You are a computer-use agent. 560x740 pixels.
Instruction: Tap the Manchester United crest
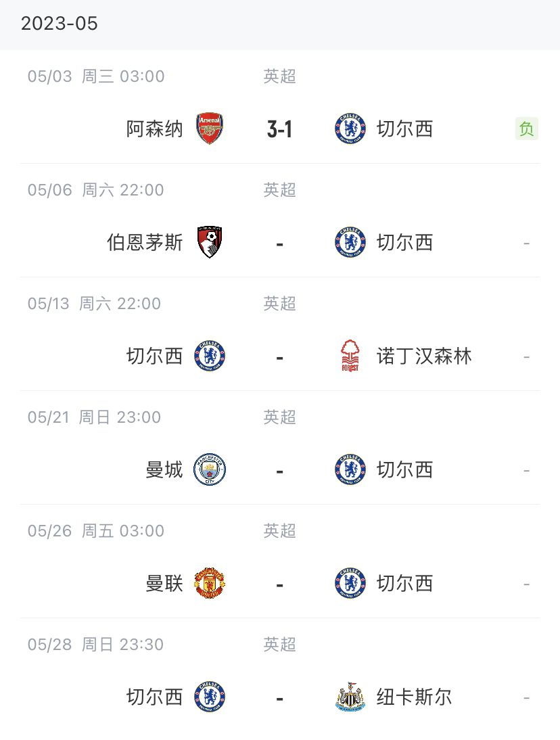pos(210,583)
